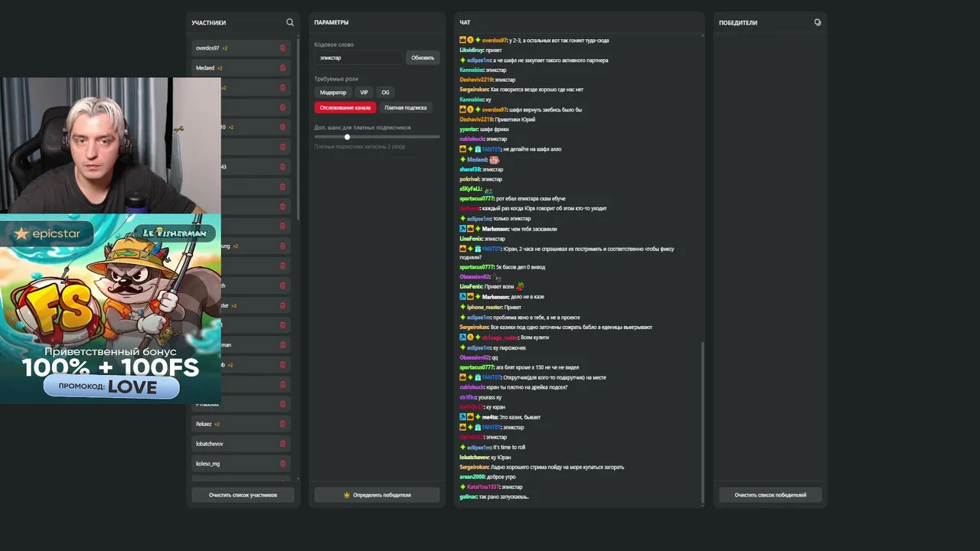980x551 pixels.
Task: Delete koleso_mg entry using its trash icon
Action: pos(283,464)
